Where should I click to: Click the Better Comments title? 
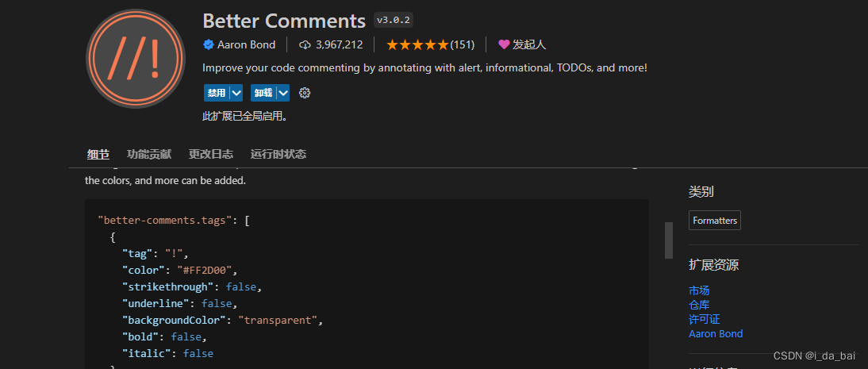tap(284, 21)
